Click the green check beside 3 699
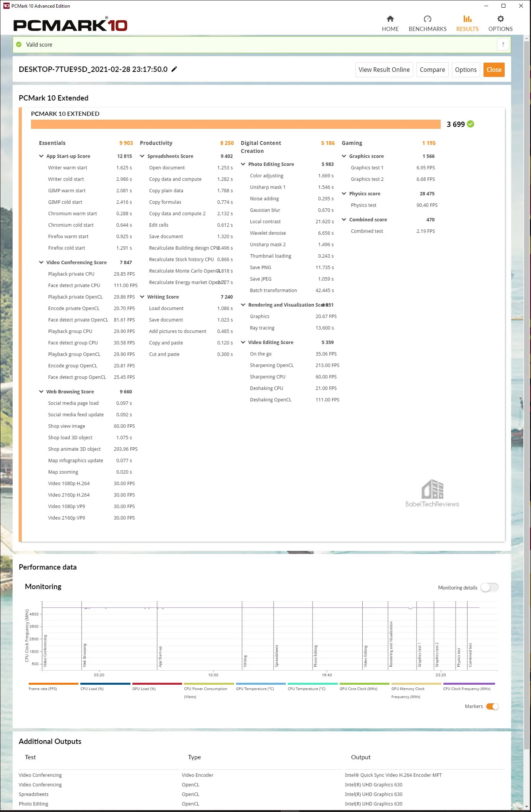The image size is (531, 812). coord(471,124)
